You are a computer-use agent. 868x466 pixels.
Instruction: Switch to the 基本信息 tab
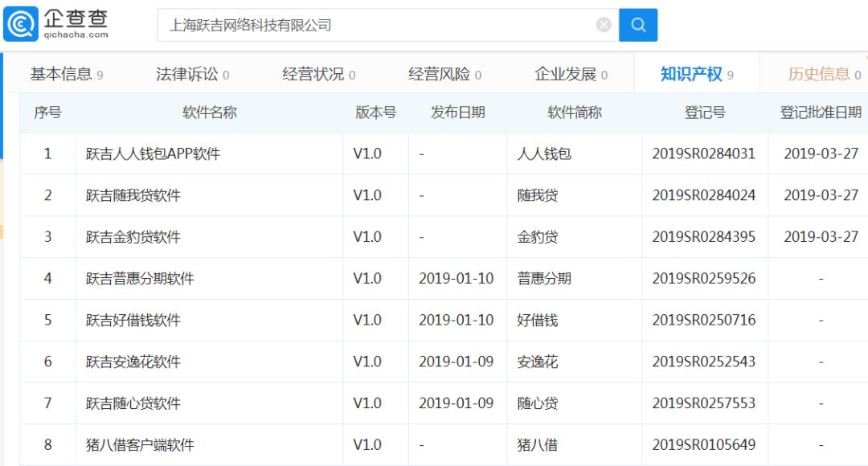click(58, 72)
